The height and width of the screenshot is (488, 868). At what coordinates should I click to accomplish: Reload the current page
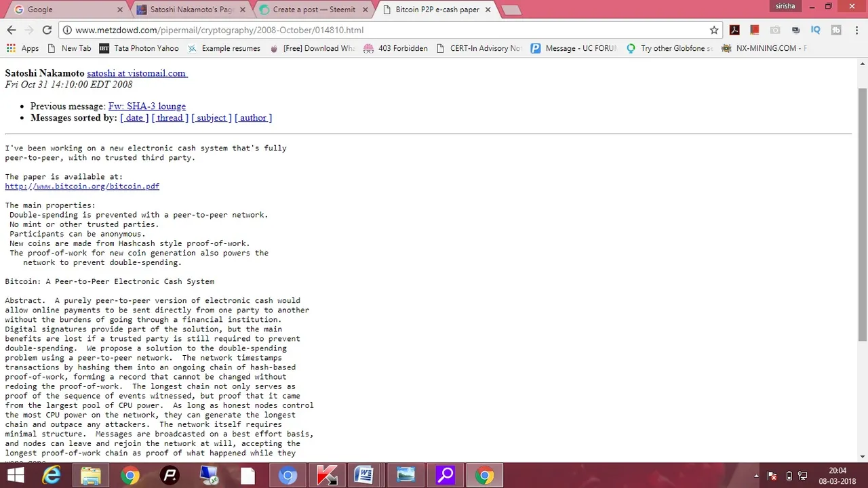(x=47, y=30)
